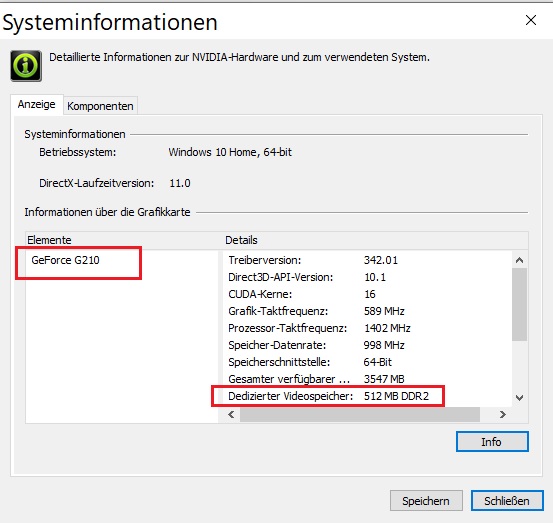Click the Info button

[x=492, y=442]
